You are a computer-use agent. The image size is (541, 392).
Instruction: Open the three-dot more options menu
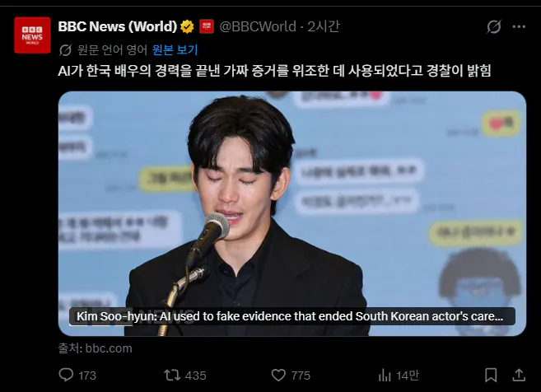coord(519,26)
